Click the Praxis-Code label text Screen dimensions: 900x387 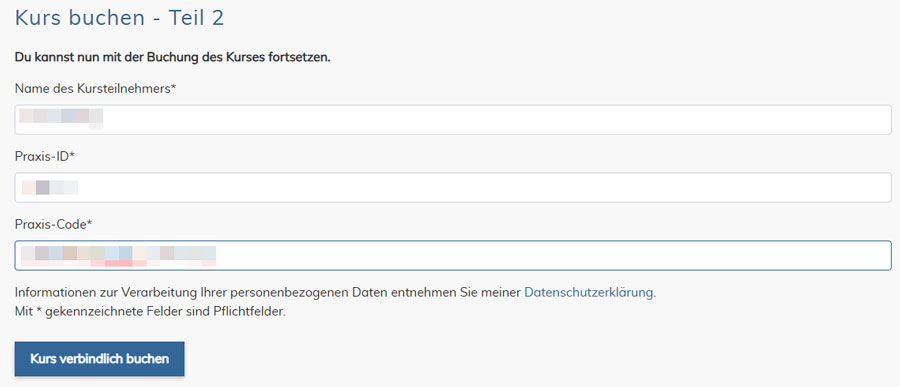(53, 225)
